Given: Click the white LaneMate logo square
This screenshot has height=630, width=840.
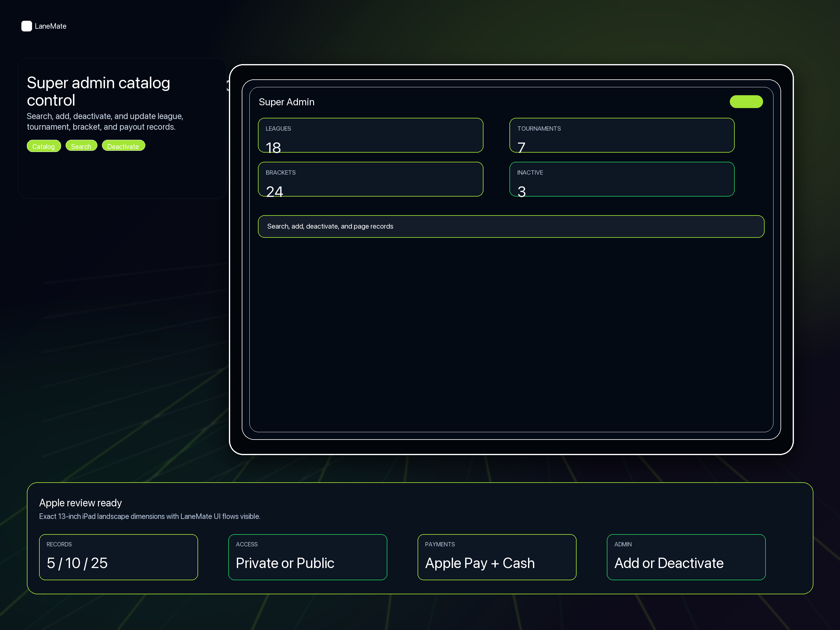Looking at the screenshot, I should (x=27, y=26).
